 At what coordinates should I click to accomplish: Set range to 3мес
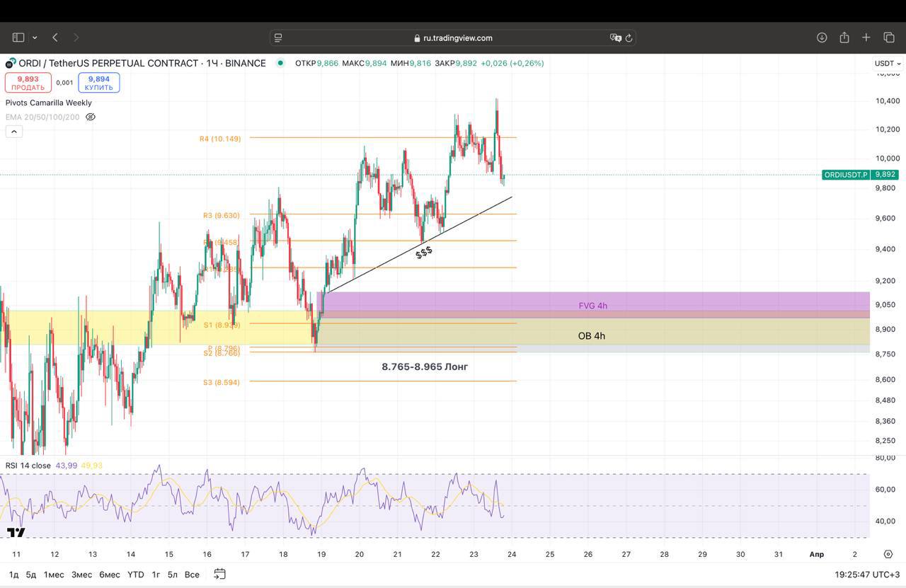pos(81,575)
